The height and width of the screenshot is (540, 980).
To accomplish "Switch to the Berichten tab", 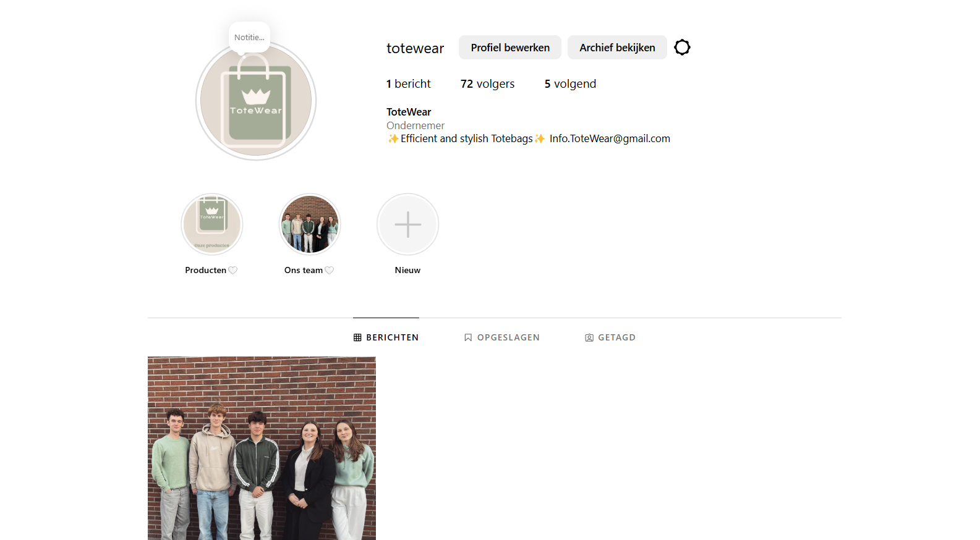I will (386, 337).
